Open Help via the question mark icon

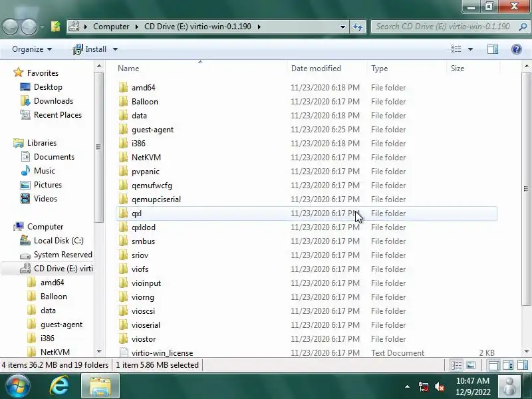517,49
